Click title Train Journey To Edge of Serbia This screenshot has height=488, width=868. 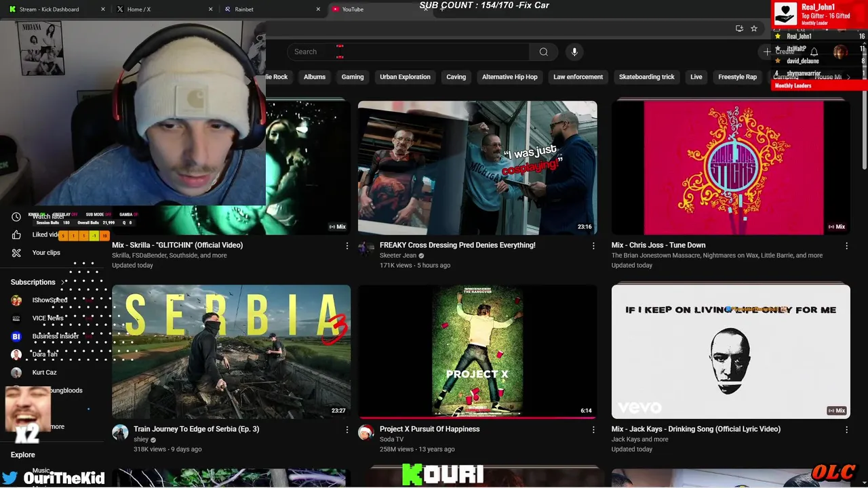(196, 429)
